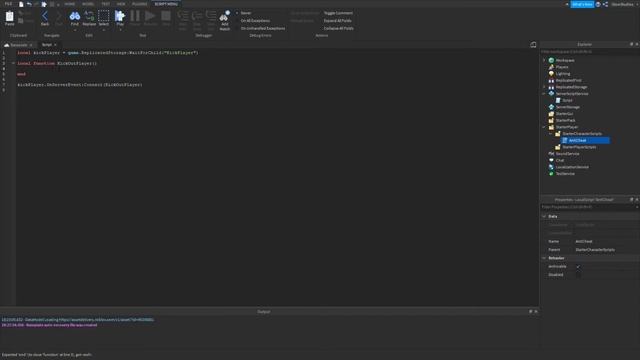Collapse the Behavior properties section
This screenshot has width=640, height=360.
[544, 258]
